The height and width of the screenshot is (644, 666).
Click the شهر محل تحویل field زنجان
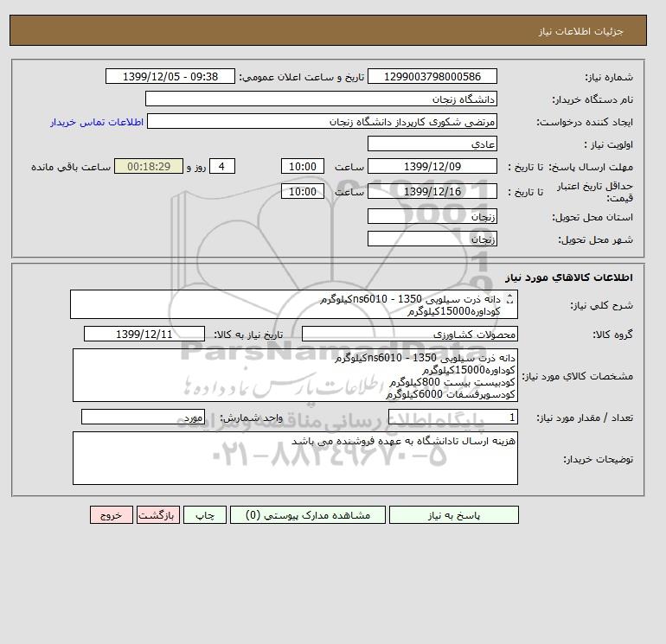[432, 239]
